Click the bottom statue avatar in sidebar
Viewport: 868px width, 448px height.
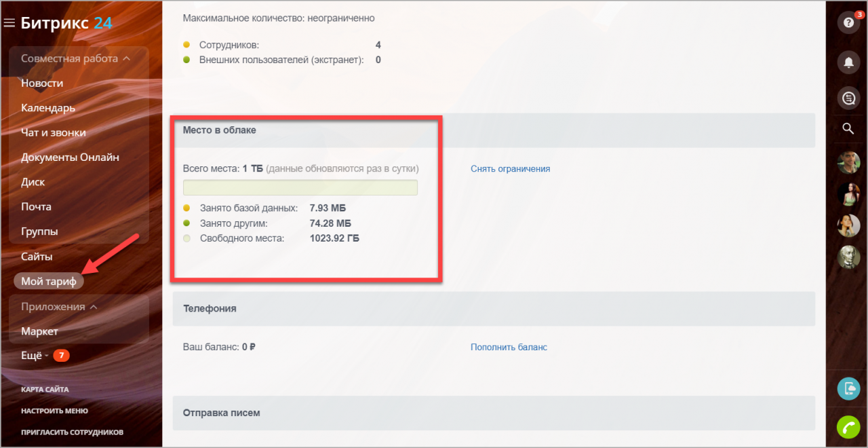click(848, 257)
